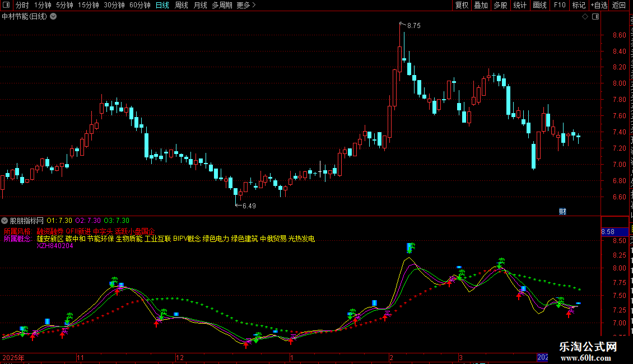Click the 雄安新区 concept tag
633x364 pixels.
(x=50, y=239)
